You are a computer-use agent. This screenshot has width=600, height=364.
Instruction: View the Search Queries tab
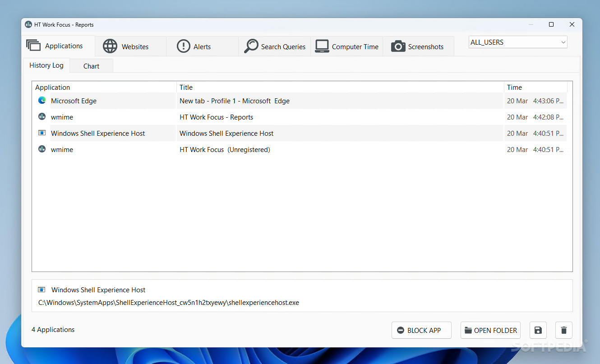(275, 46)
